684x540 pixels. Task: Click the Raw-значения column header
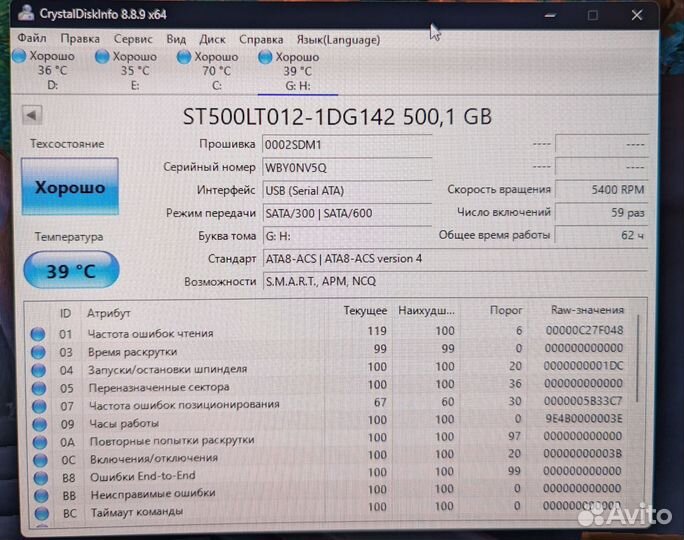tap(587, 310)
